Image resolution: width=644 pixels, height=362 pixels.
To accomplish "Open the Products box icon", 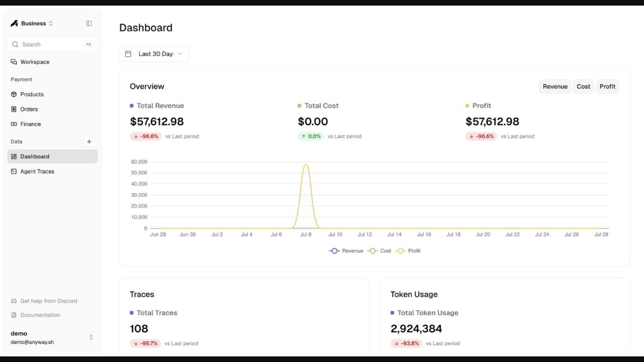I will click(x=14, y=94).
